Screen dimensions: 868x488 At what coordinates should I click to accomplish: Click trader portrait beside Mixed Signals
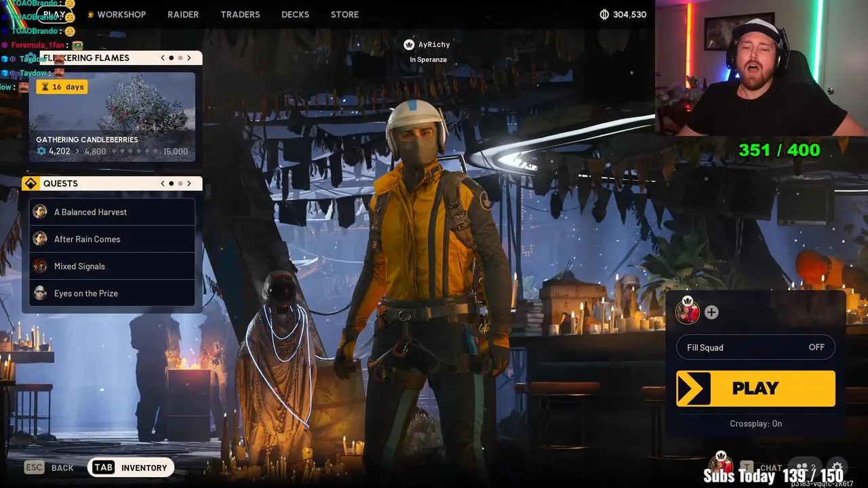tap(40, 266)
